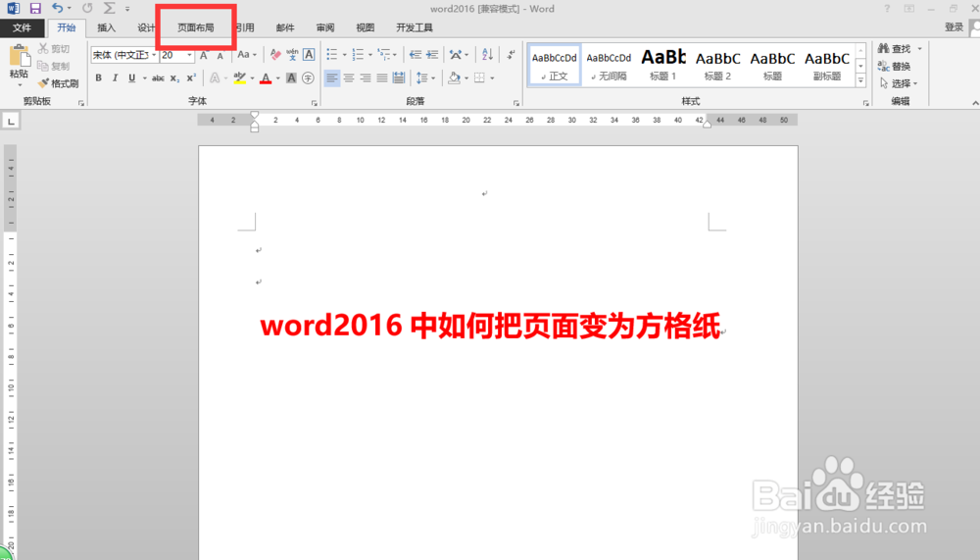Apply the Heading 1 (标题 1) style
Screen dimensions: 980x560
pos(663,65)
